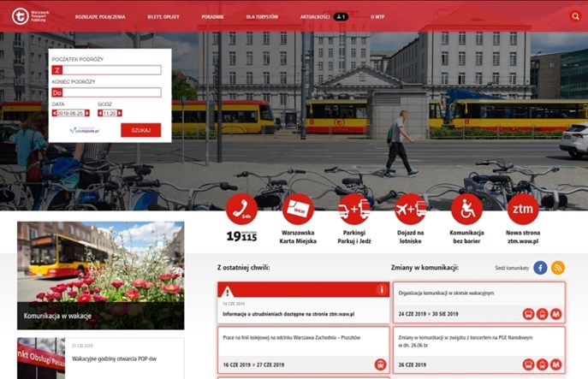Open the Dojazd na lotnisko icon
588x379 pixels.
tap(410, 209)
